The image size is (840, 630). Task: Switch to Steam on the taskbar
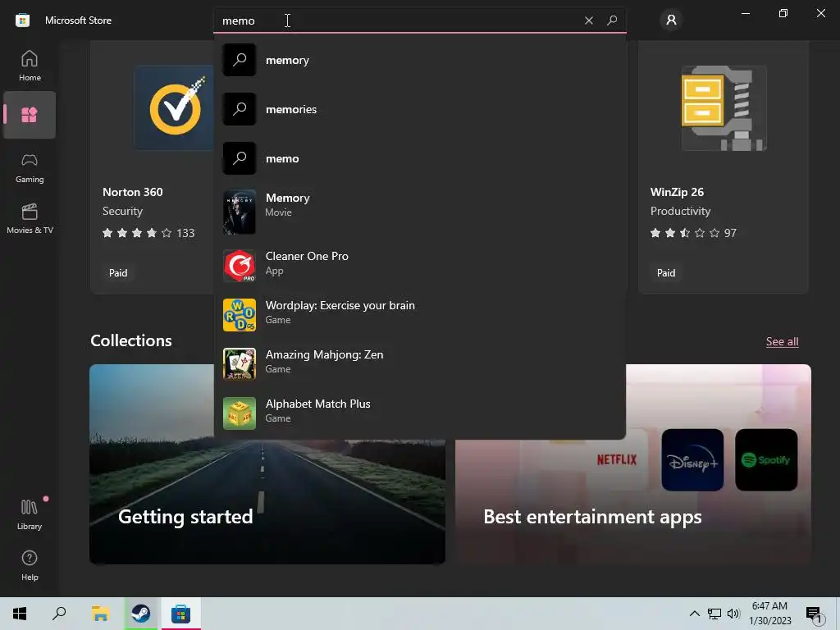coord(141,614)
